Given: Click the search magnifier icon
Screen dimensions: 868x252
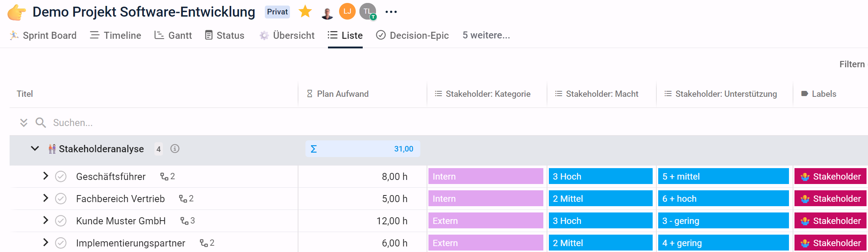Looking at the screenshot, I should click(x=41, y=123).
